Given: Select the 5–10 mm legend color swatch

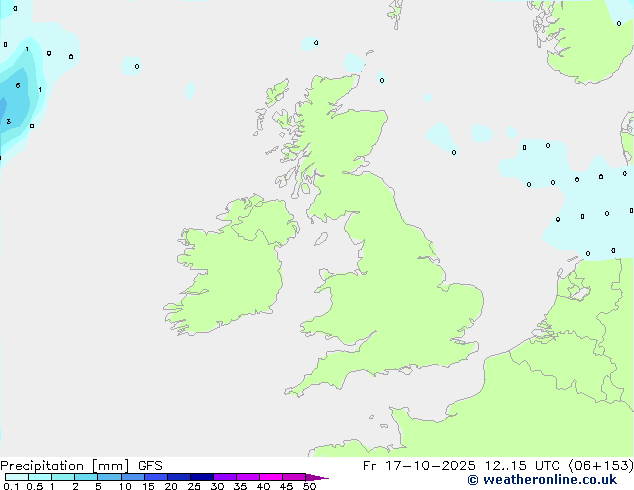Looking at the screenshot, I should (109, 477).
